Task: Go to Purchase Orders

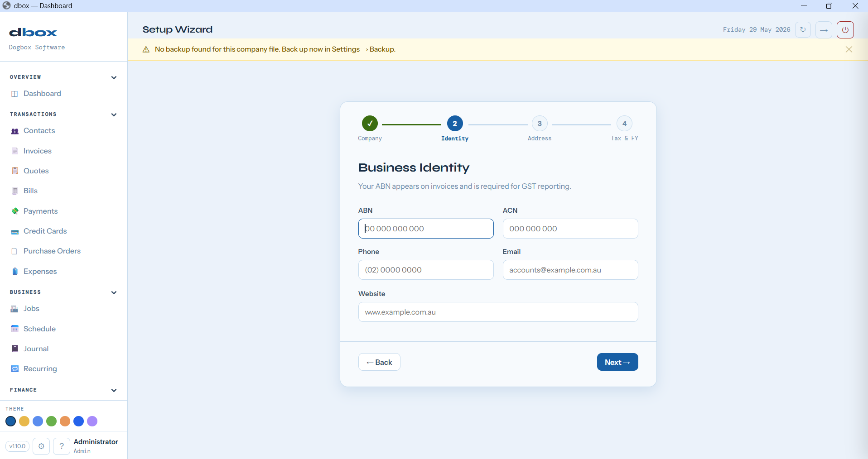Action: (x=52, y=251)
